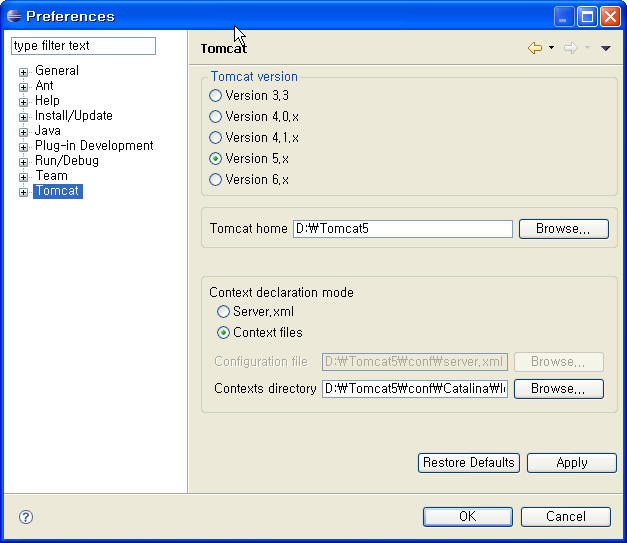Image resolution: width=627 pixels, height=543 pixels.
Task: Select Ant in the preferences tree
Action: point(44,86)
